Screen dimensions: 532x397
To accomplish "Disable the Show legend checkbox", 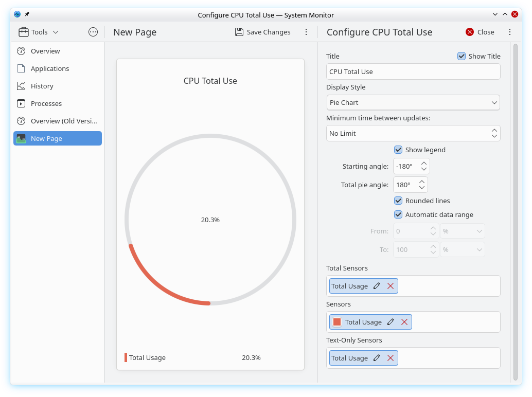I will click(x=398, y=150).
